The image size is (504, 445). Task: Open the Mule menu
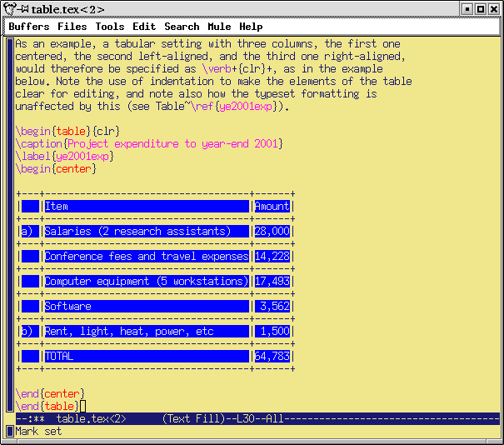[x=219, y=27]
